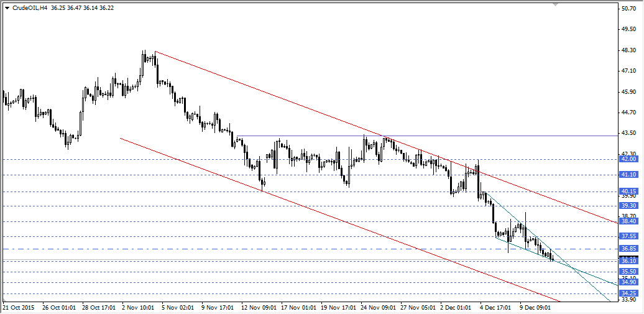The height and width of the screenshot is (314, 644).
Task: Click the 24 Nov 09:01 time label
Action: coord(379,307)
